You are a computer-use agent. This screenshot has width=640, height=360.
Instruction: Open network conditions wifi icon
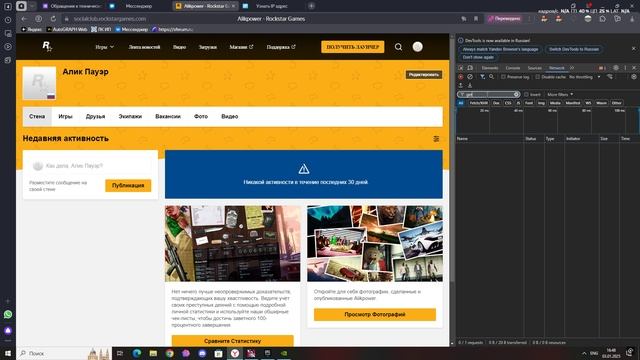pyautogui.click(x=610, y=77)
